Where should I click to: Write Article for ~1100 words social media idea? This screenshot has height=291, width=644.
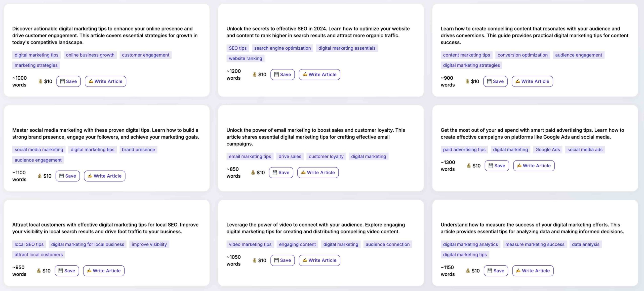[104, 176]
